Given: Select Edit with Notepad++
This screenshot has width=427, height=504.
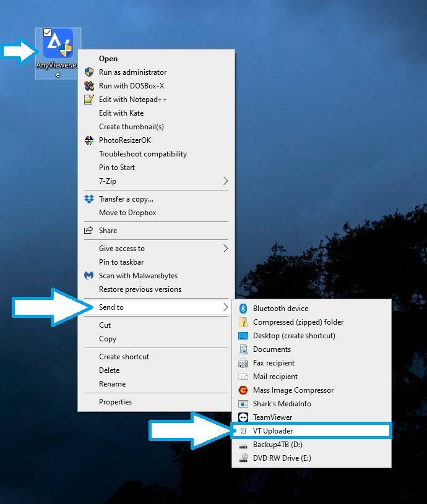Looking at the screenshot, I should (x=157, y=100).
